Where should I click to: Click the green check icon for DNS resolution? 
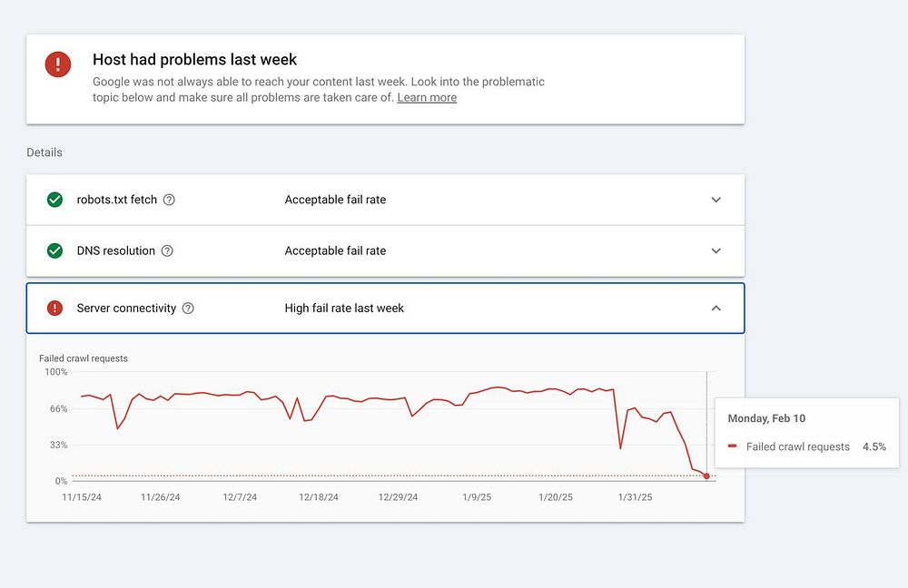tap(54, 250)
